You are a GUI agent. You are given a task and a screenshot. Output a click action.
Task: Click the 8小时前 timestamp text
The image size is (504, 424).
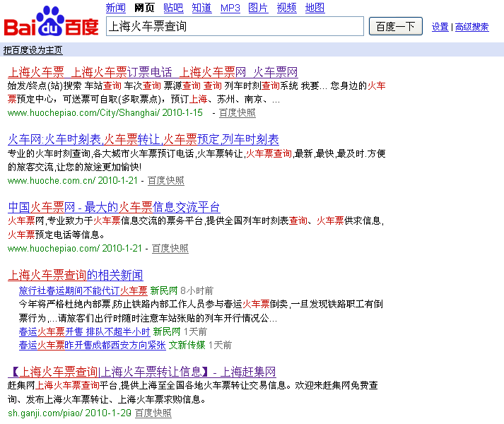197,290
